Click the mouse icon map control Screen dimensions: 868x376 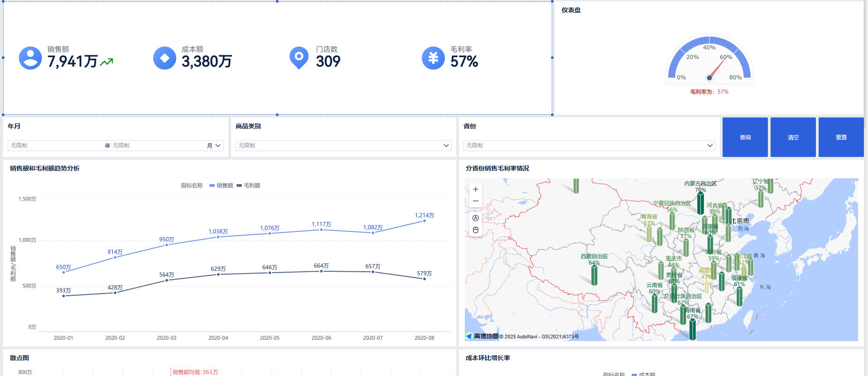[475, 230]
